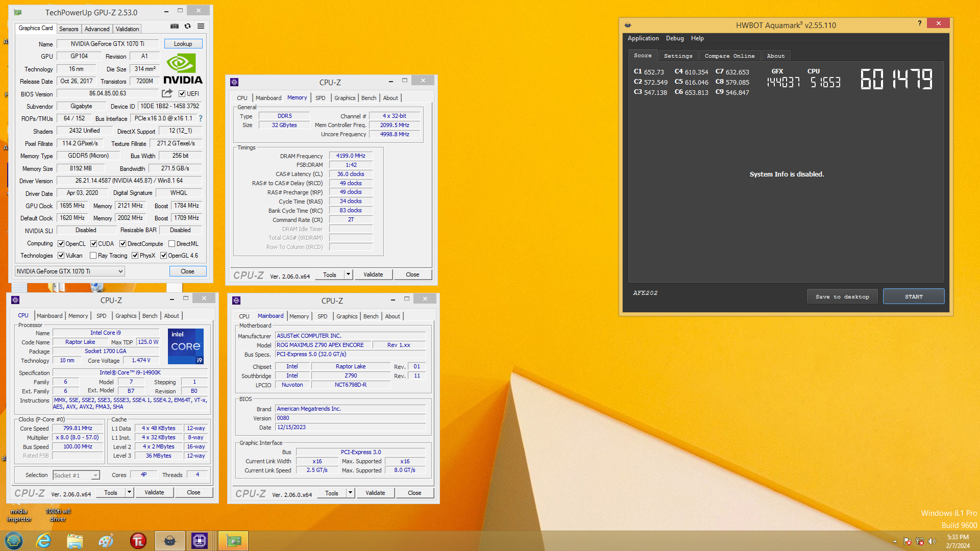Switch to Aquamark cat icon on taskbar
The height and width of the screenshot is (551, 980).
pos(169,541)
